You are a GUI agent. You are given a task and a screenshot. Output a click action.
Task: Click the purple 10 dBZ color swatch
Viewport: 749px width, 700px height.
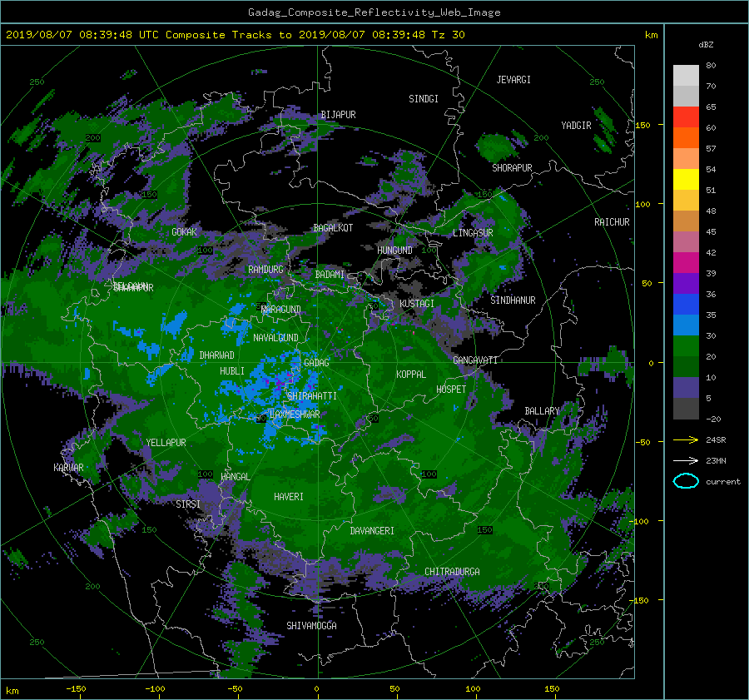click(x=686, y=388)
